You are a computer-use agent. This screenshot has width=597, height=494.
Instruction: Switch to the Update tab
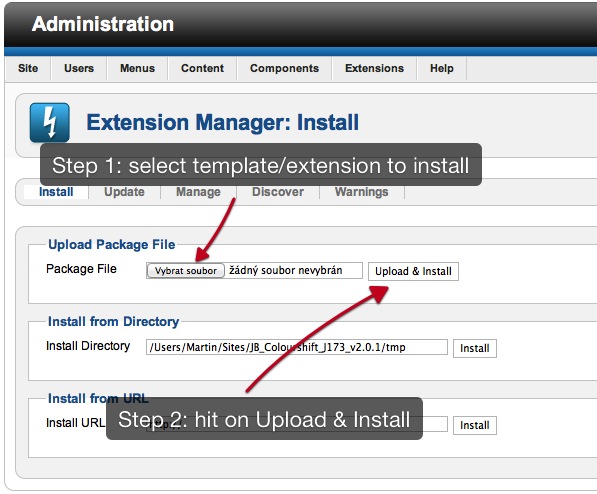click(125, 192)
